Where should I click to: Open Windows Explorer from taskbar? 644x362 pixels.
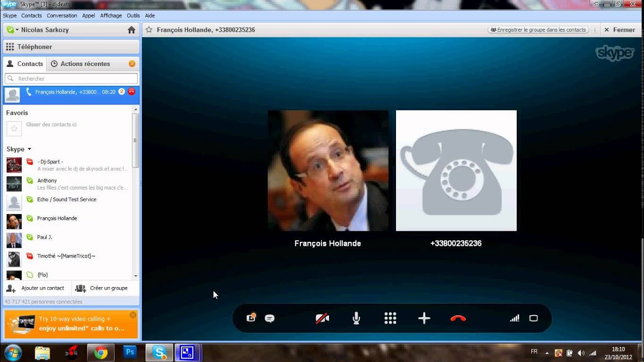point(42,353)
